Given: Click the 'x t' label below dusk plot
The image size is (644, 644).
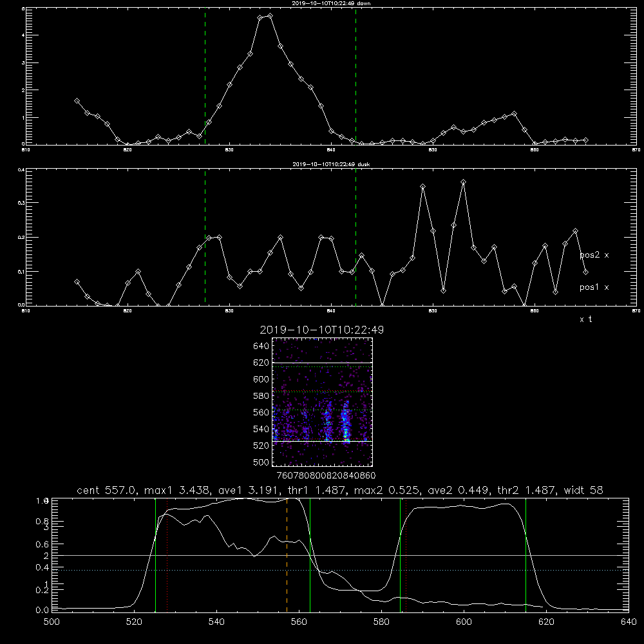Looking at the screenshot, I should pyautogui.click(x=586, y=319).
